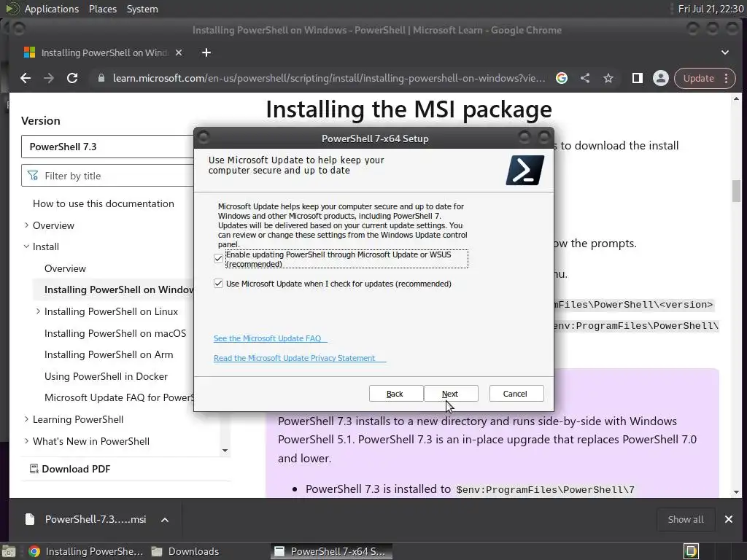Screen dimensions: 747x560
Task: Click the msi file icon in downloads bar
Action: pos(29,519)
